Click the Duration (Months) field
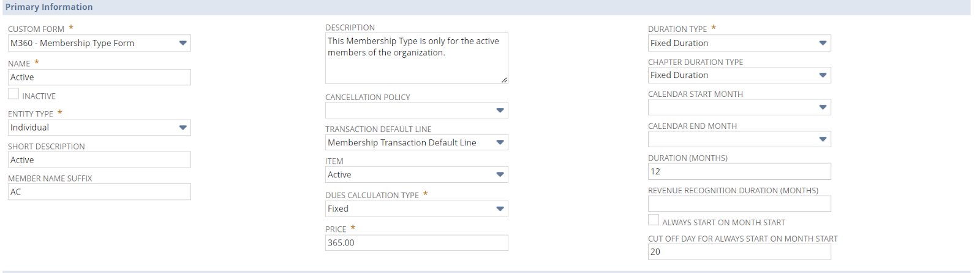 tap(739, 172)
